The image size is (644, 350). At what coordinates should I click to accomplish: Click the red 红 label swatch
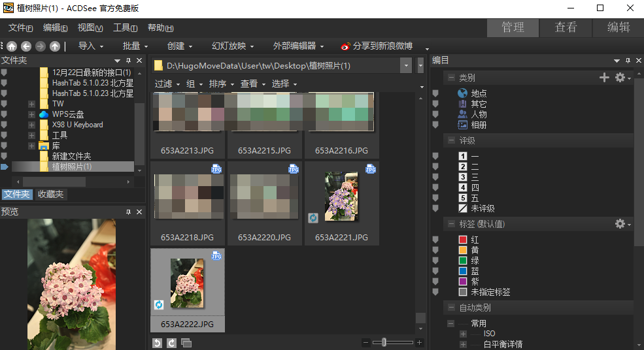463,240
